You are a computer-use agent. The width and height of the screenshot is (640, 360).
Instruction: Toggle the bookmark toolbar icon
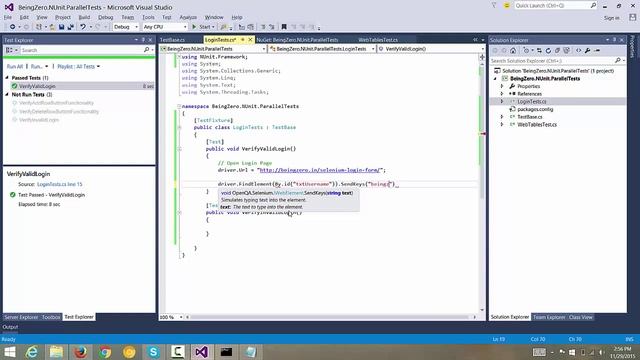[x=284, y=27]
